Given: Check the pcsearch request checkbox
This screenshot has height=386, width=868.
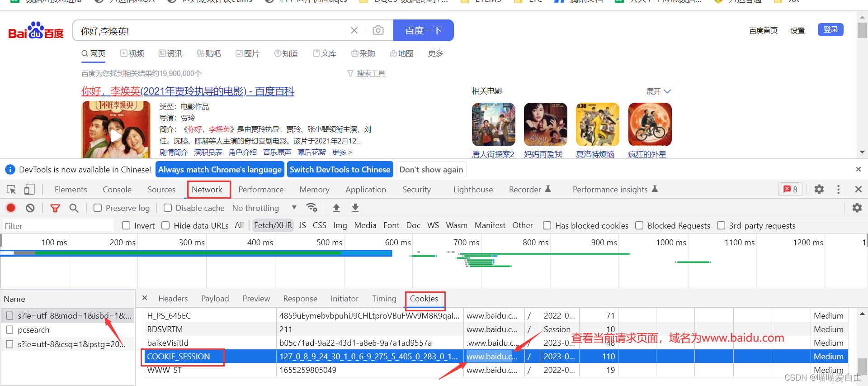Looking at the screenshot, I should (x=9, y=329).
